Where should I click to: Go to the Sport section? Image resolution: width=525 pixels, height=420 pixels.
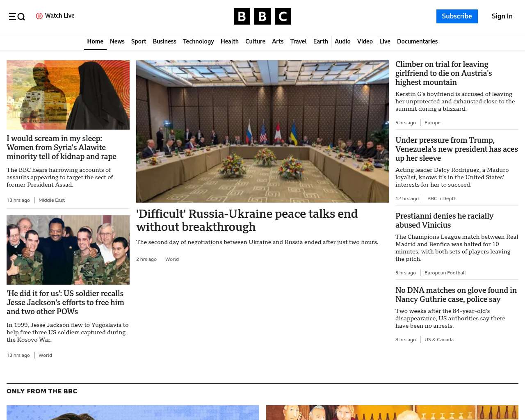click(139, 41)
